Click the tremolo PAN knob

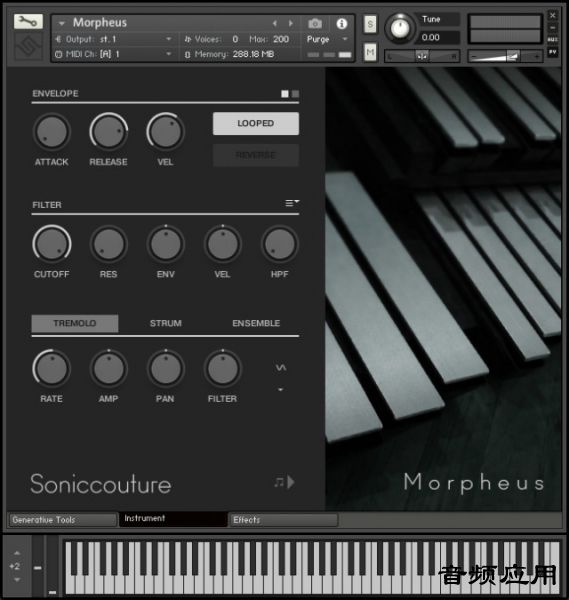click(x=166, y=368)
